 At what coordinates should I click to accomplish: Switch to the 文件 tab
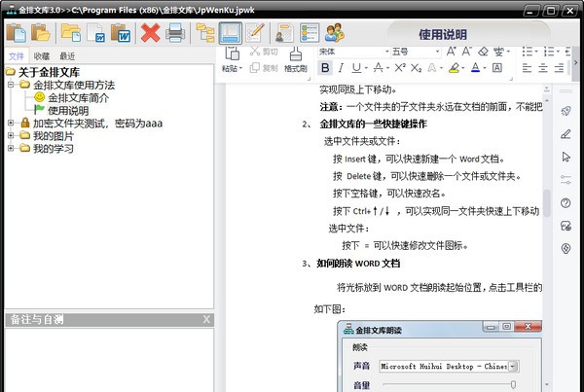[16, 56]
